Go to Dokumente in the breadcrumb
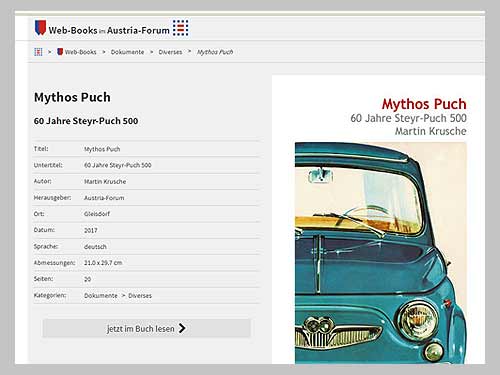Viewport: 500px width, 375px height. pos(127,52)
